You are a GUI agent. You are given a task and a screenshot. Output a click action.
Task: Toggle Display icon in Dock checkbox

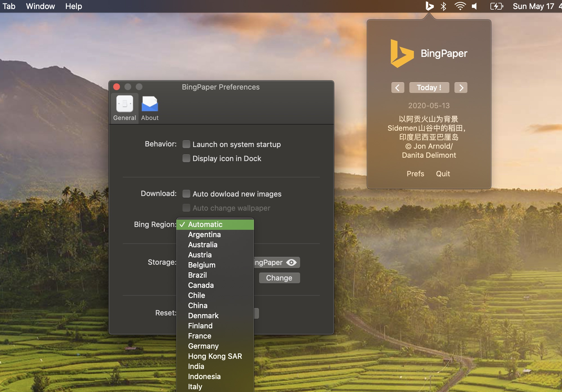pyautogui.click(x=186, y=158)
